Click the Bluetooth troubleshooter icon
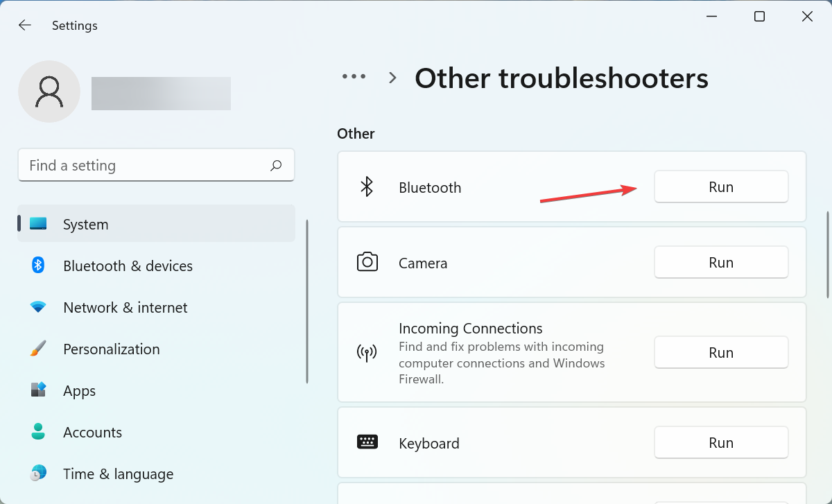Viewport: 832px width, 504px height. click(367, 186)
